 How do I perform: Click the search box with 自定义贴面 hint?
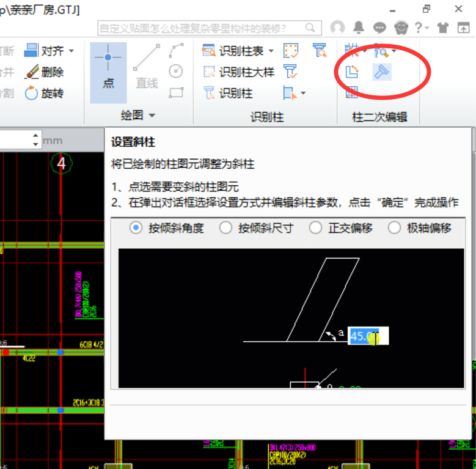click(210, 28)
